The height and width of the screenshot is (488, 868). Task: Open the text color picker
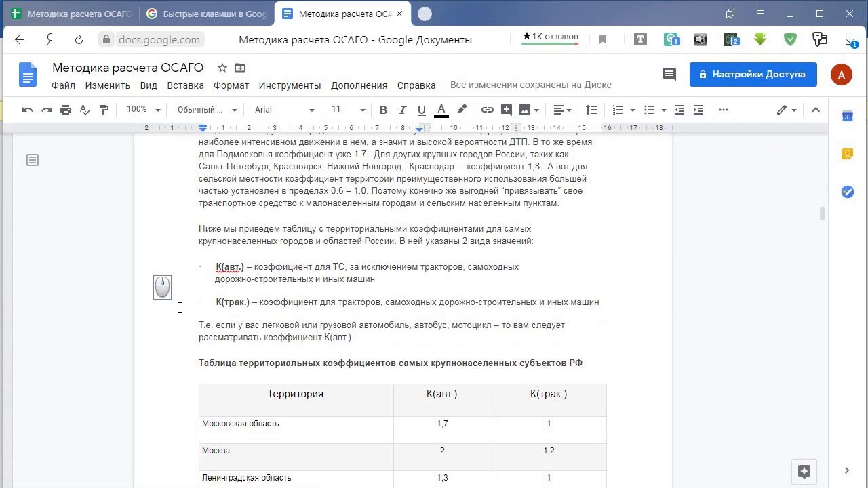coord(441,110)
